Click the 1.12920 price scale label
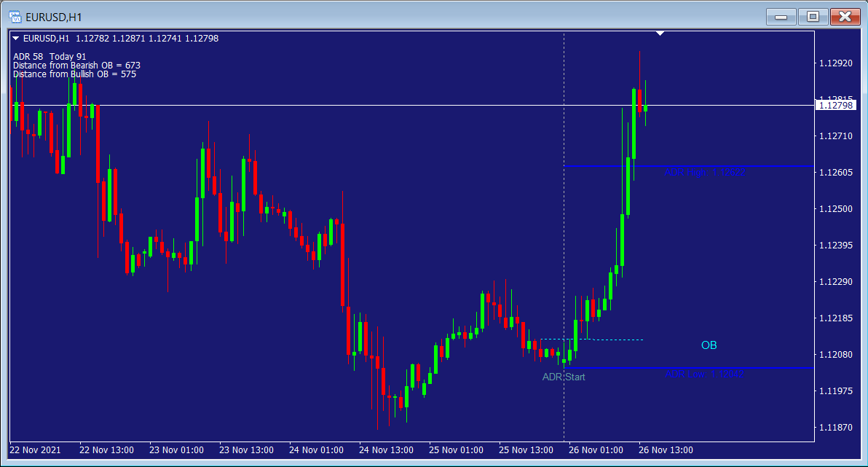Image resolution: width=868 pixels, height=467 pixels. (x=835, y=63)
